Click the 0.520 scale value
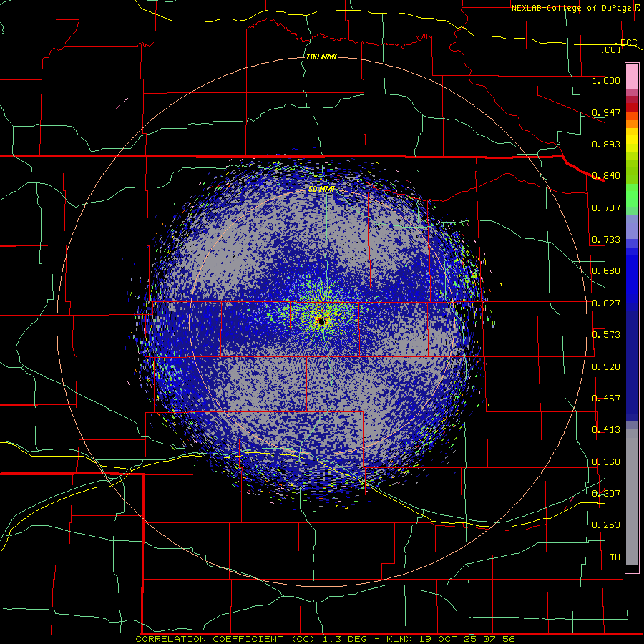The height and width of the screenshot is (644, 644). (606, 367)
